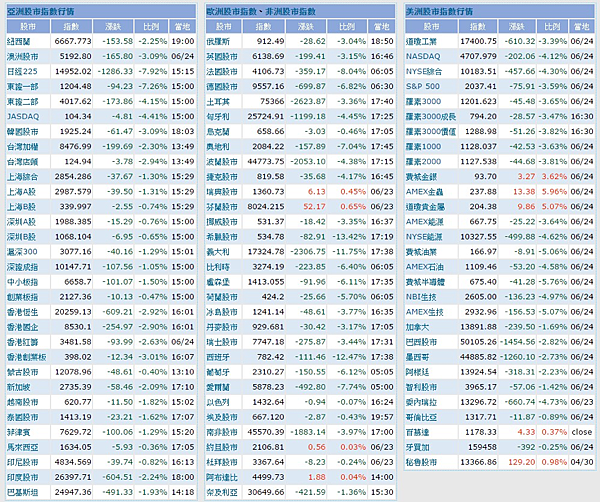Click the 巴西股市 link
Viewport: 600px width, 502px height.
tap(421, 342)
